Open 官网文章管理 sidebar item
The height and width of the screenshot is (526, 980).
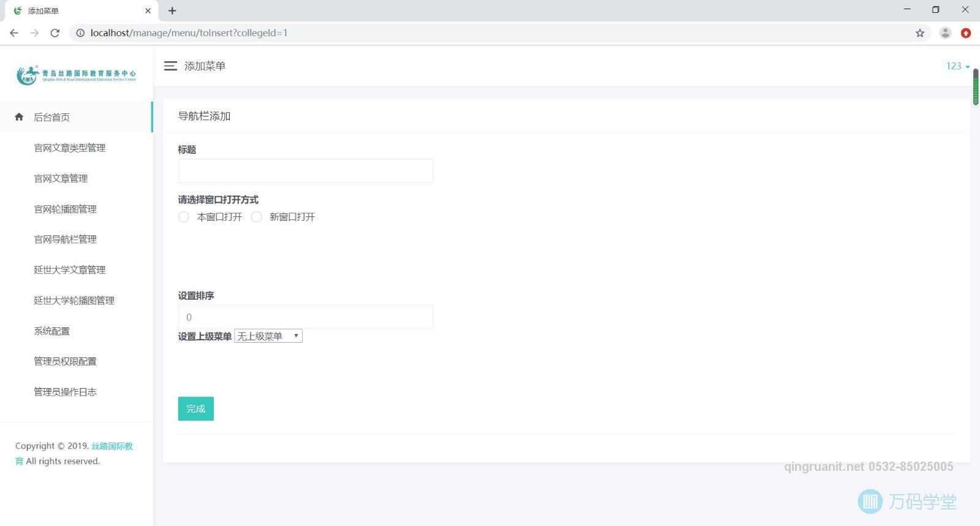(61, 178)
